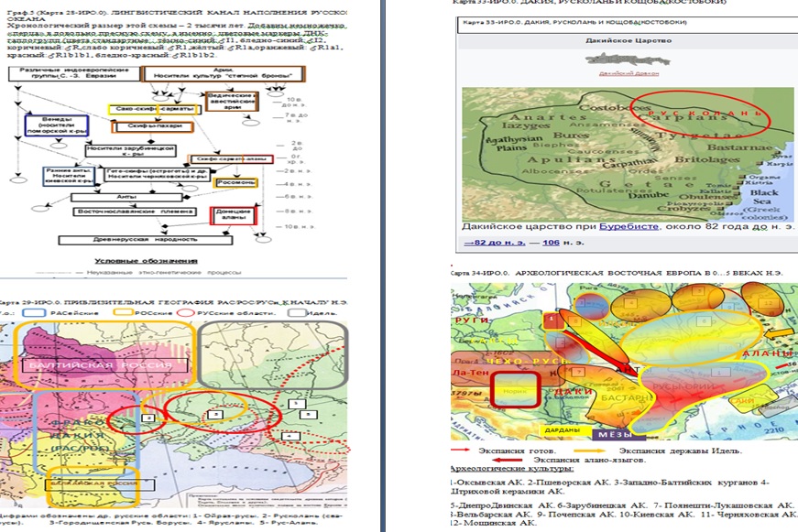Select the yellow 'Сако-скифо-сарматы' box
This screenshot has height=532, width=798.
pos(154,109)
